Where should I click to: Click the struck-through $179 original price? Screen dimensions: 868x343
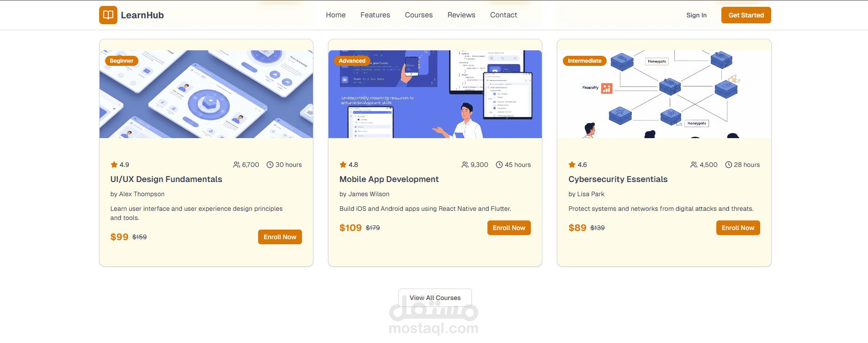tap(373, 228)
